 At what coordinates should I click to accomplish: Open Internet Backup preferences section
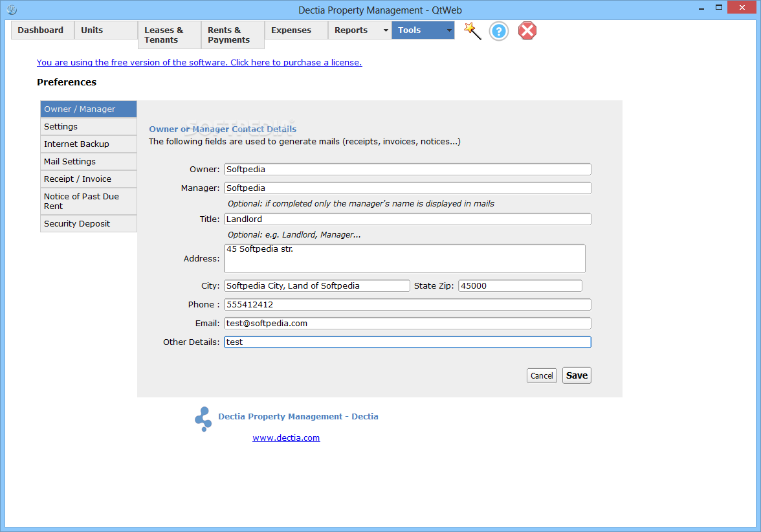pyautogui.click(x=88, y=144)
